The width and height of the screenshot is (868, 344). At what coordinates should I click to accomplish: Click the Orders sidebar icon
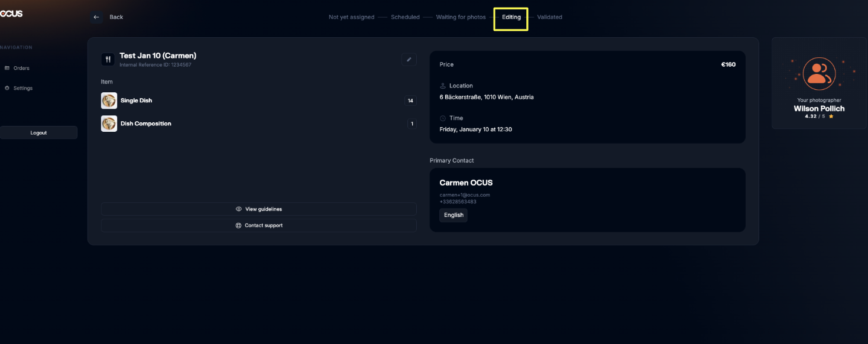[7, 68]
